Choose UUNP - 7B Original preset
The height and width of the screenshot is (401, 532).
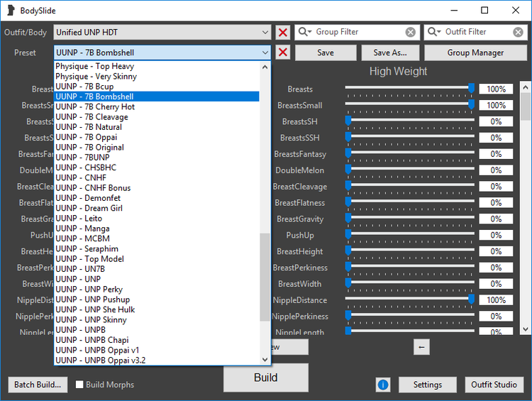pyautogui.click(x=157, y=148)
